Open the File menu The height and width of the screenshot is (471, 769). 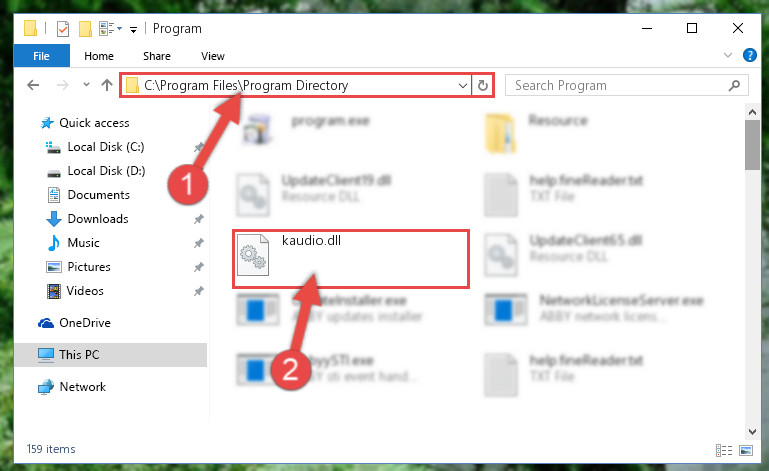click(41, 56)
